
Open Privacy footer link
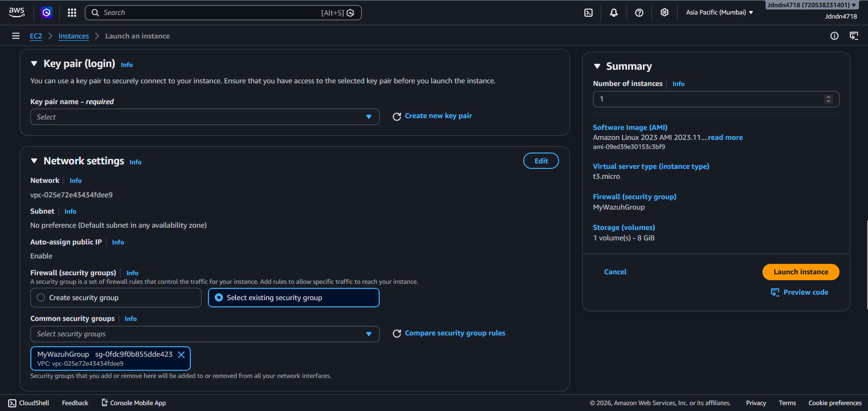point(756,403)
